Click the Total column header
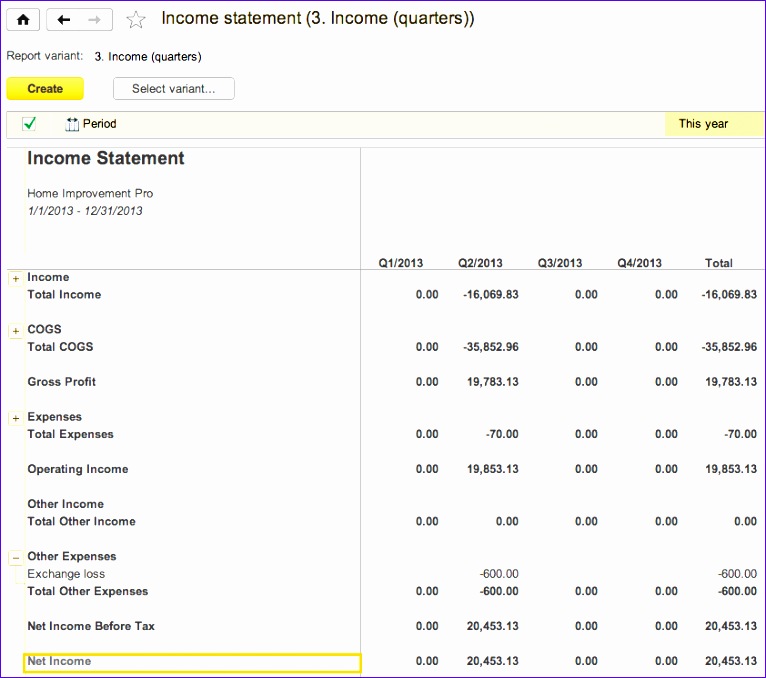 719,263
